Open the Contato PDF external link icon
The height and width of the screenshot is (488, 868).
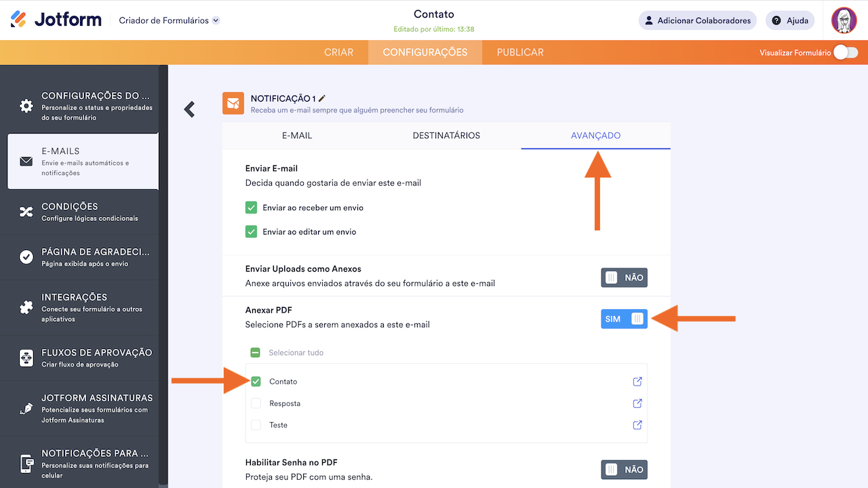coord(637,382)
